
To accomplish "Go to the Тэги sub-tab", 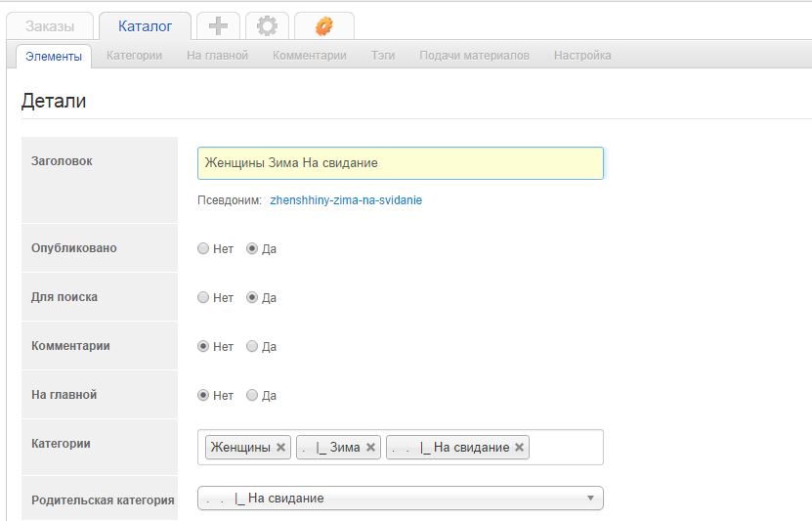I will coord(383,56).
